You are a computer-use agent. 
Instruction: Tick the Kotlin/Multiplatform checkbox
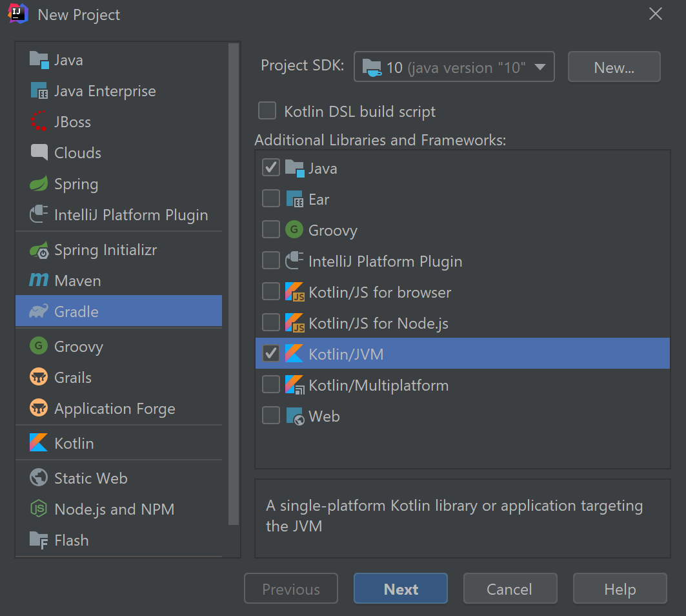(x=271, y=385)
